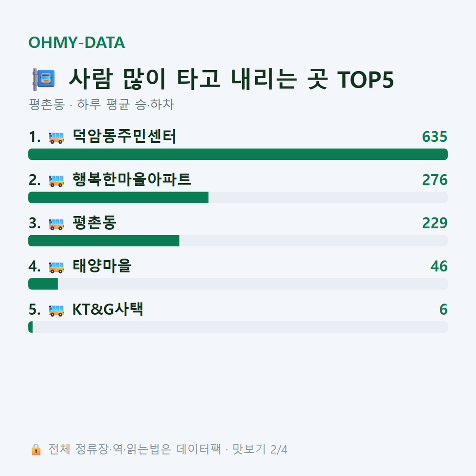Select the 행복한마을아파트 stop name
The width and height of the screenshot is (476, 476).
click(132, 179)
